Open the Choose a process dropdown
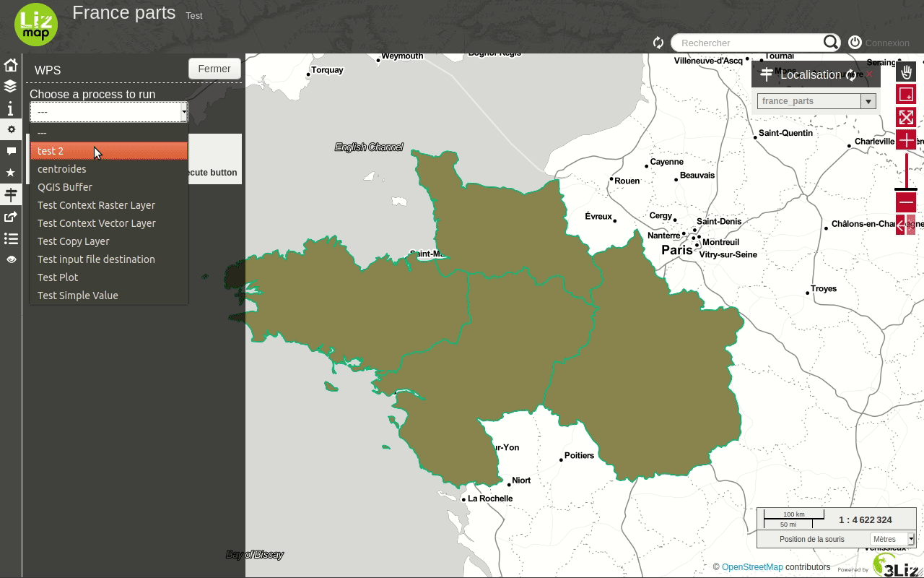924x578 pixels. pos(109,112)
